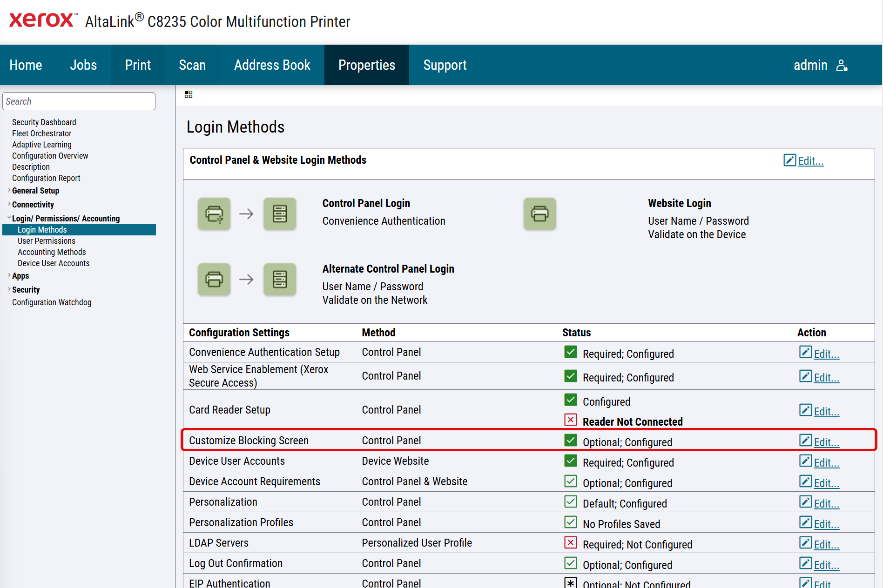Image resolution: width=883 pixels, height=588 pixels.
Task: Click the edit pencil icon for Card Reader Setup
Action: coord(805,410)
